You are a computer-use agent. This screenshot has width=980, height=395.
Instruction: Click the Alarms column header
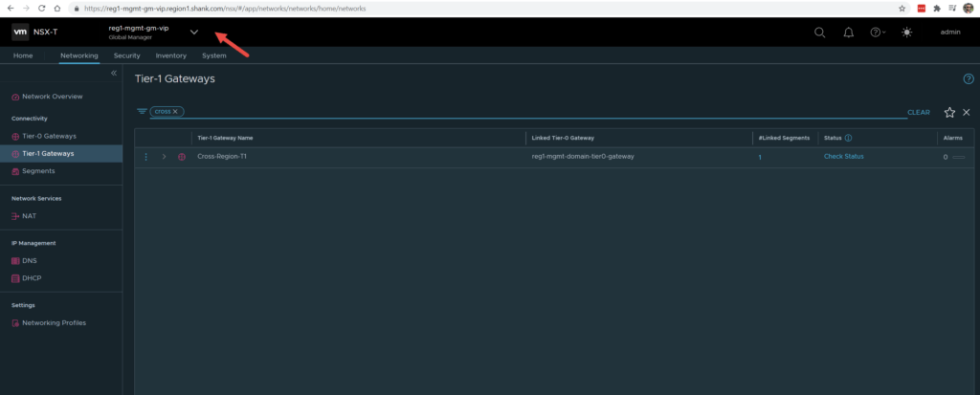(x=953, y=138)
